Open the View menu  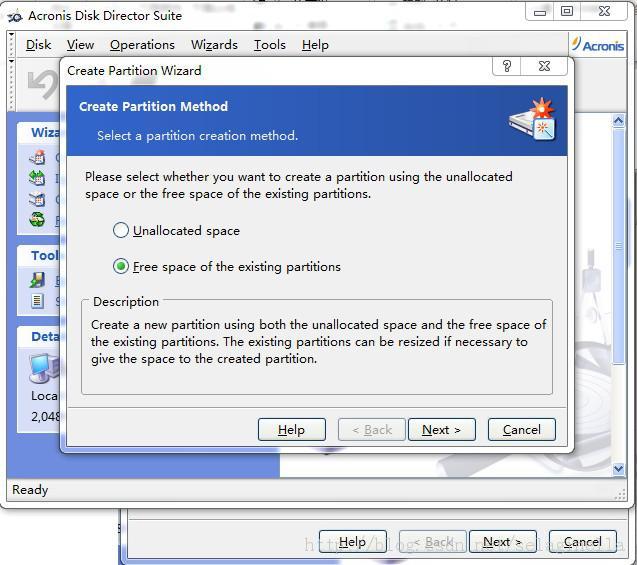click(x=80, y=45)
